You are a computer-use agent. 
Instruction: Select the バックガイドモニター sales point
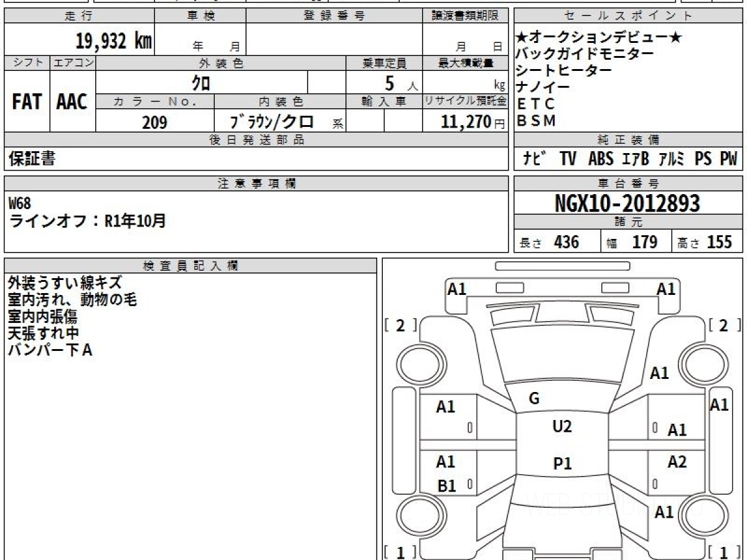tap(586, 54)
